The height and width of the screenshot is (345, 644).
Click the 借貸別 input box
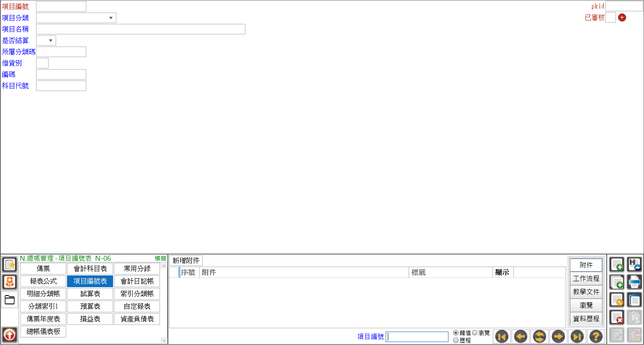(42, 63)
